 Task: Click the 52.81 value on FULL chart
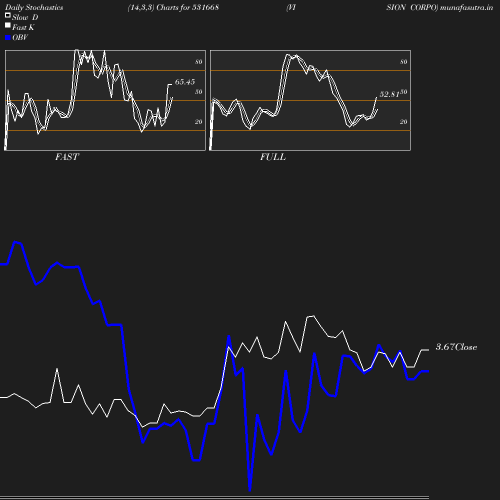pos(389,94)
